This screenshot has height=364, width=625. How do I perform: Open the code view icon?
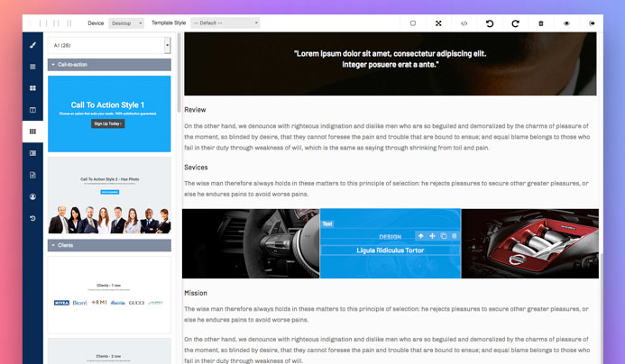click(x=464, y=23)
